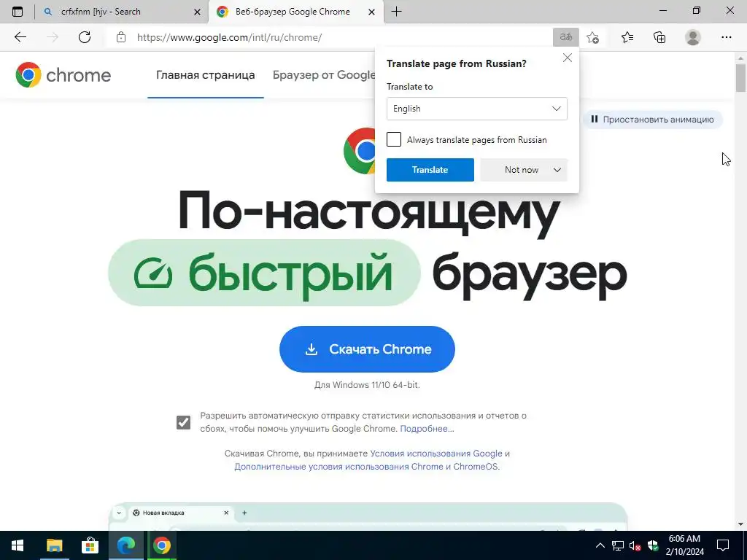Open the Translate to English dropdown
Viewport: 747px width, 560px height.
click(x=477, y=109)
